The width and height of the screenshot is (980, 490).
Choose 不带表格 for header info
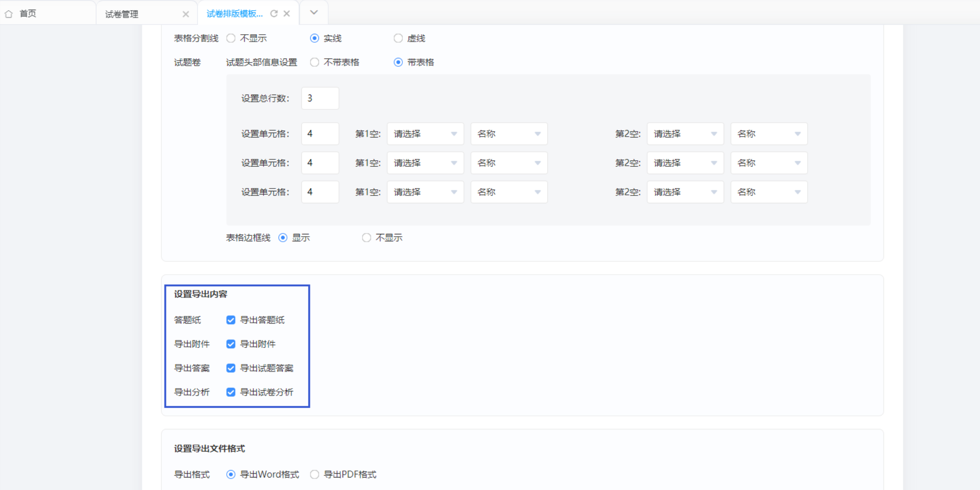(x=314, y=62)
